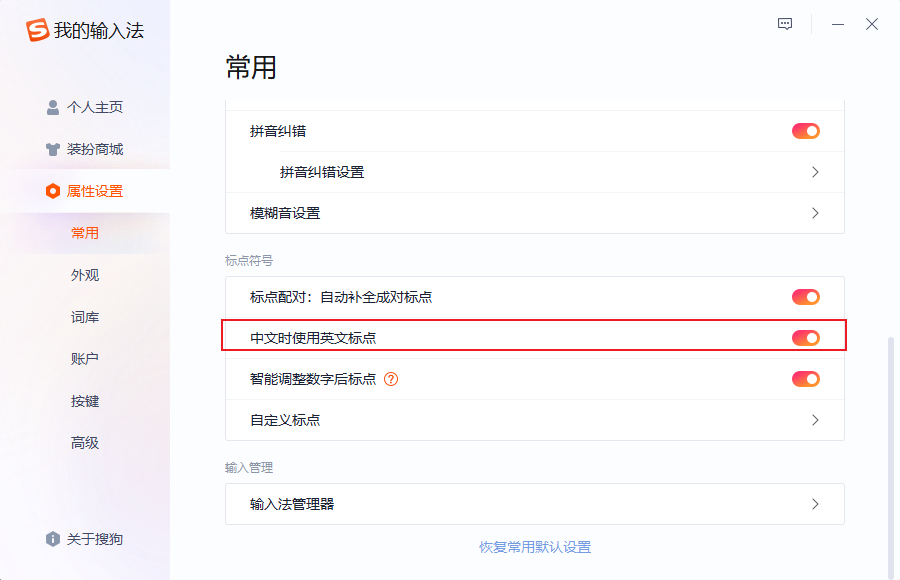
Task: Click the help icon beside 智能调整数字后标点
Action: (391, 379)
